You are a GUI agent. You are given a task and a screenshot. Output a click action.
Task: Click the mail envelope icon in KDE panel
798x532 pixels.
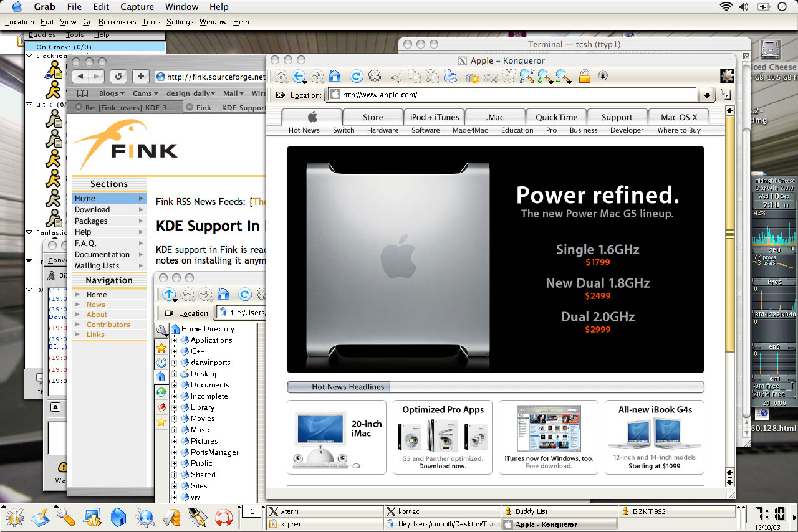coord(171,516)
